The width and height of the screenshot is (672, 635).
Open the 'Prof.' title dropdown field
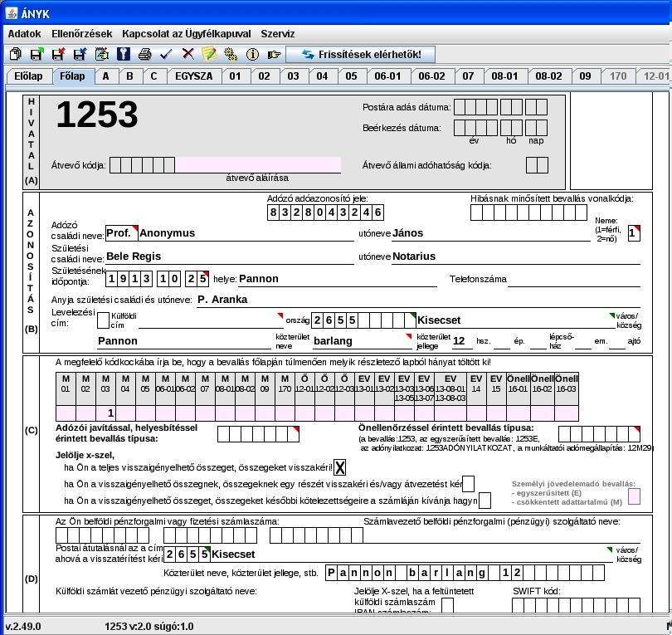tap(122, 233)
